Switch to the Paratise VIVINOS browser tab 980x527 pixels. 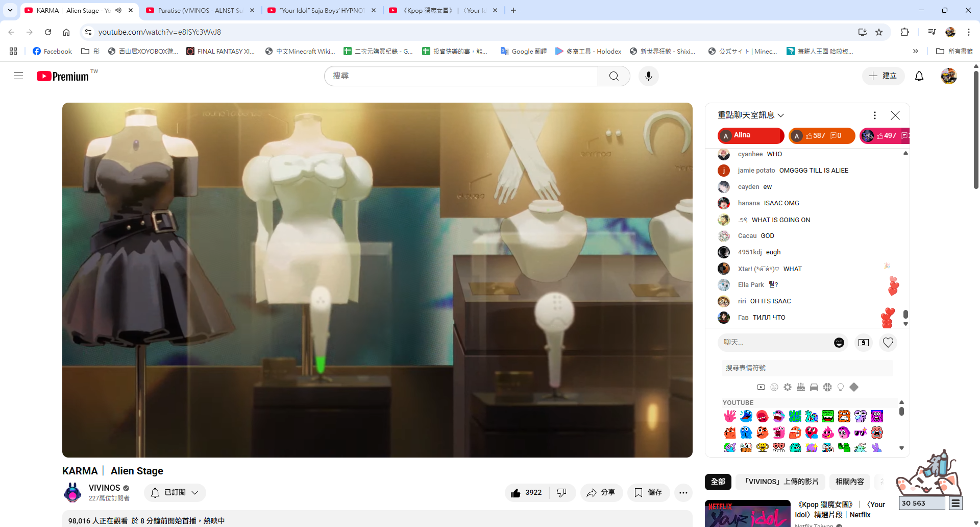(200, 10)
